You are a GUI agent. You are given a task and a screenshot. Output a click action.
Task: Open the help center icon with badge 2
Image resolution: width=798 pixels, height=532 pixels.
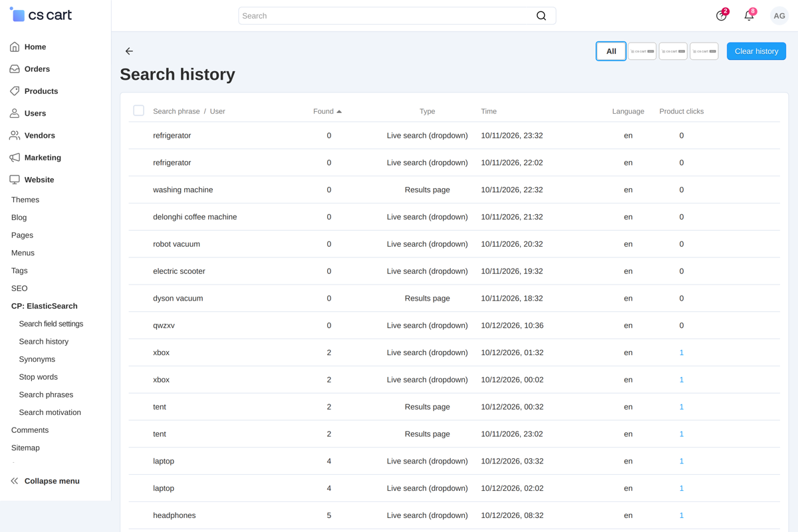(722, 15)
